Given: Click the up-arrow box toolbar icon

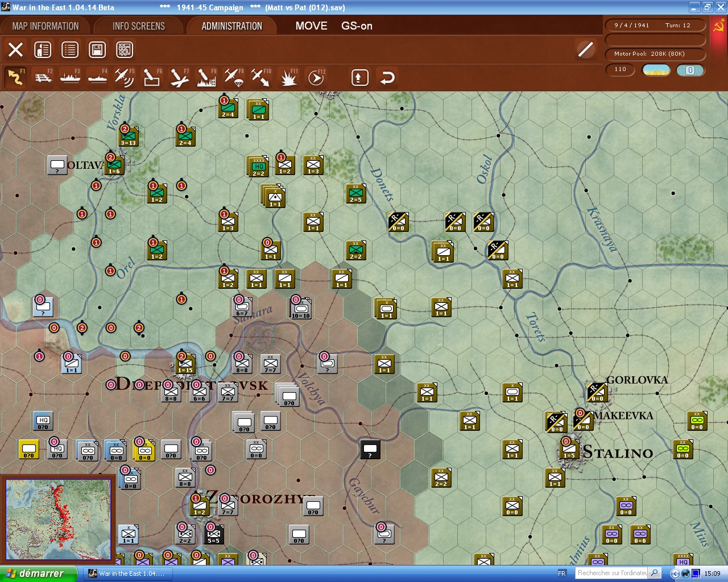Looking at the screenshot, I should pyautogui.click(x=359, y=77).
